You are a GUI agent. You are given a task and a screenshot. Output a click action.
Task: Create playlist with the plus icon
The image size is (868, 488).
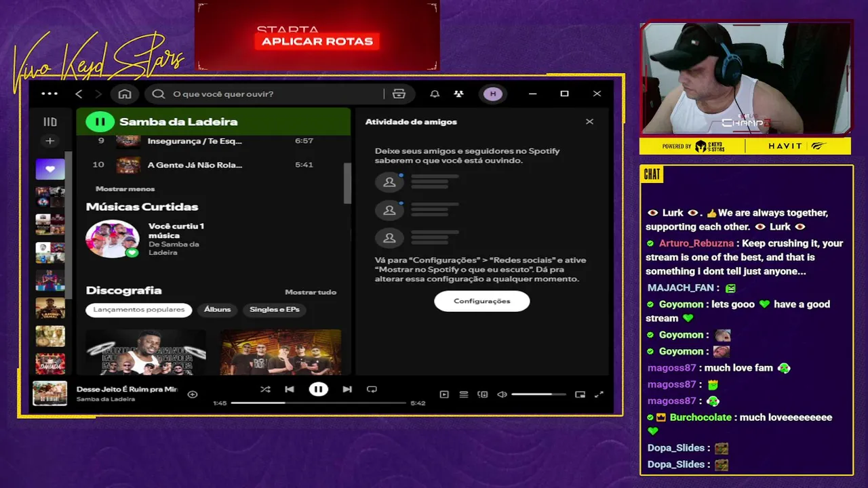click(x=50, y=141)
